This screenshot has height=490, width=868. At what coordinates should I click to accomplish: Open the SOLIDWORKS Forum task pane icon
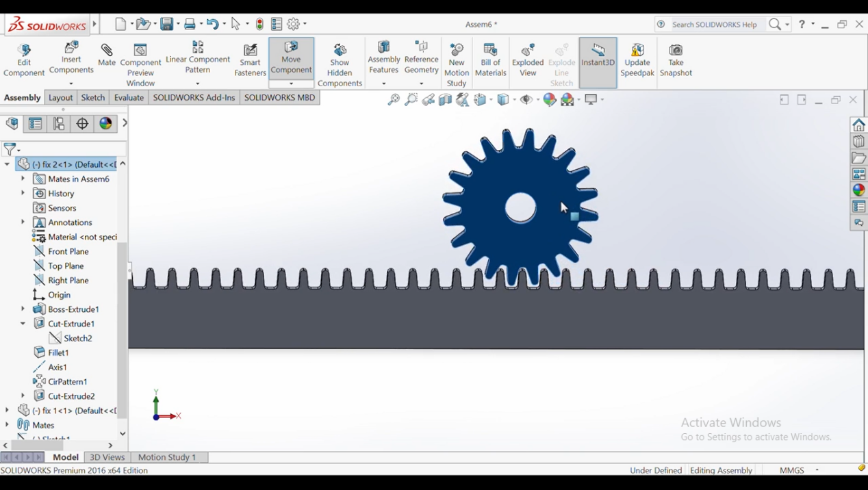coord(858,223)
